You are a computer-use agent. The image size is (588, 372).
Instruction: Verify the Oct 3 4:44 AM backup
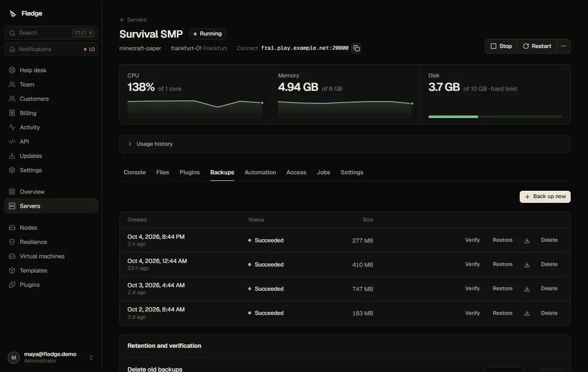[472, 289]
